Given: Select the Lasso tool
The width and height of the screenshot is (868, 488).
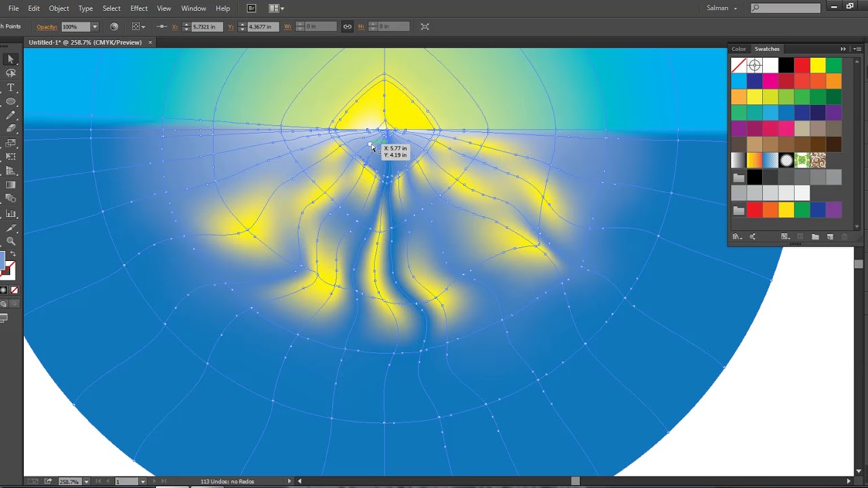Looking at the screenshot, I should tap(10, 73).
